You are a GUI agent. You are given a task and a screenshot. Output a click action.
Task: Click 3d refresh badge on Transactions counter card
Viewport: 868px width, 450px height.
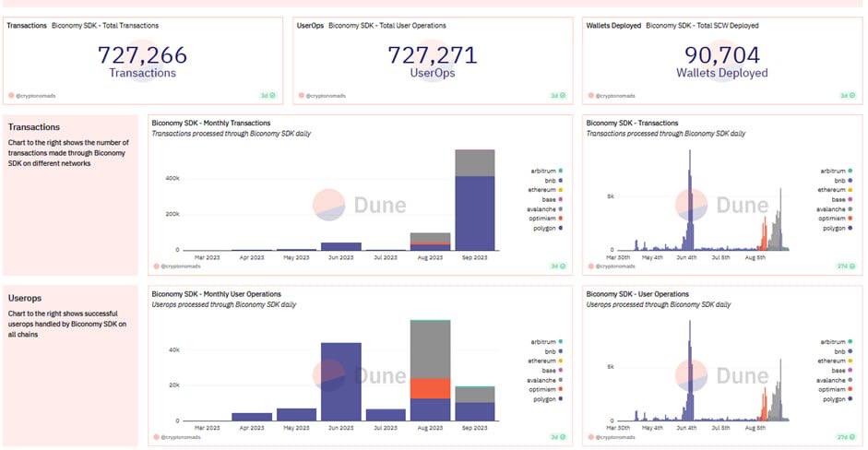(x=268, y=96)
